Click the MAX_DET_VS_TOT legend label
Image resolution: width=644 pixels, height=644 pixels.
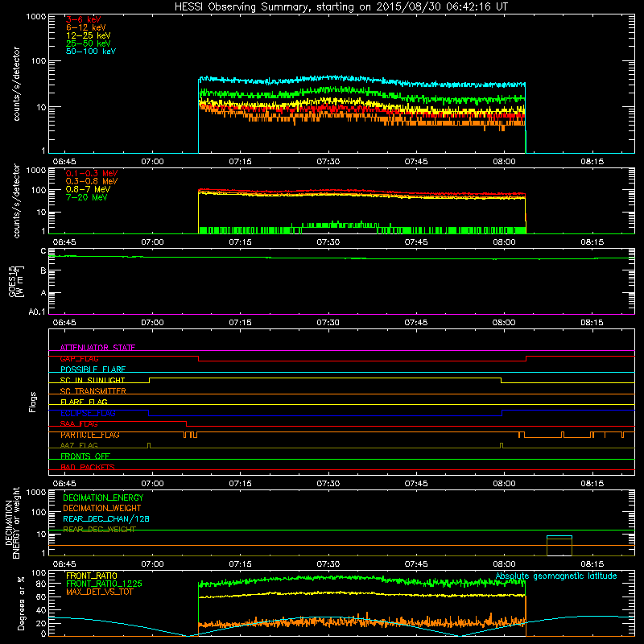[100, 592]
